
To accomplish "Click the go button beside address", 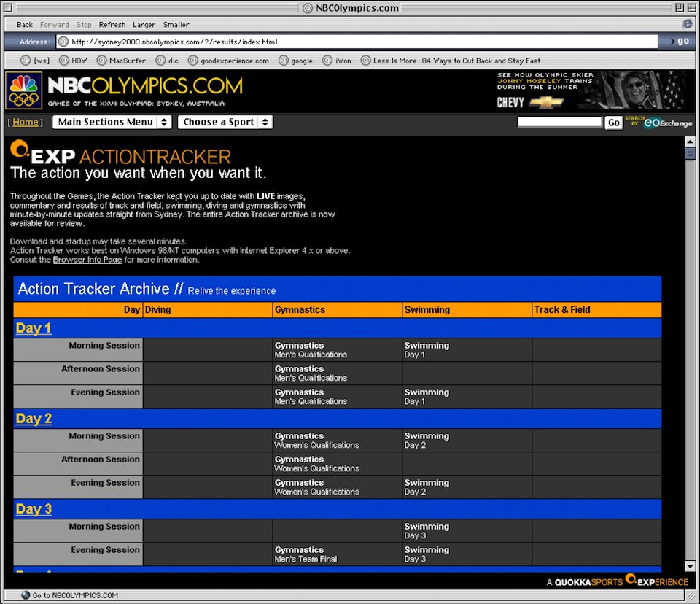I will (x=680, y=41).
